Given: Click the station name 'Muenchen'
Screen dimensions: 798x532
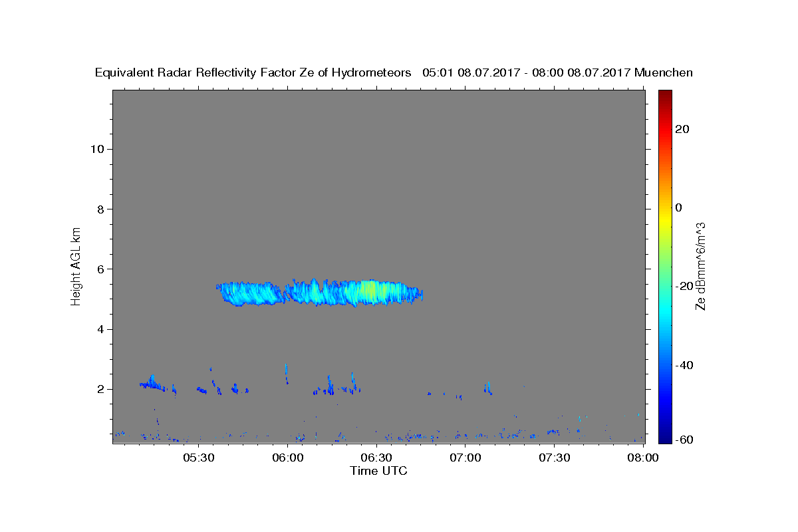Looking at the screenshot, I should [x=664, y=72].
